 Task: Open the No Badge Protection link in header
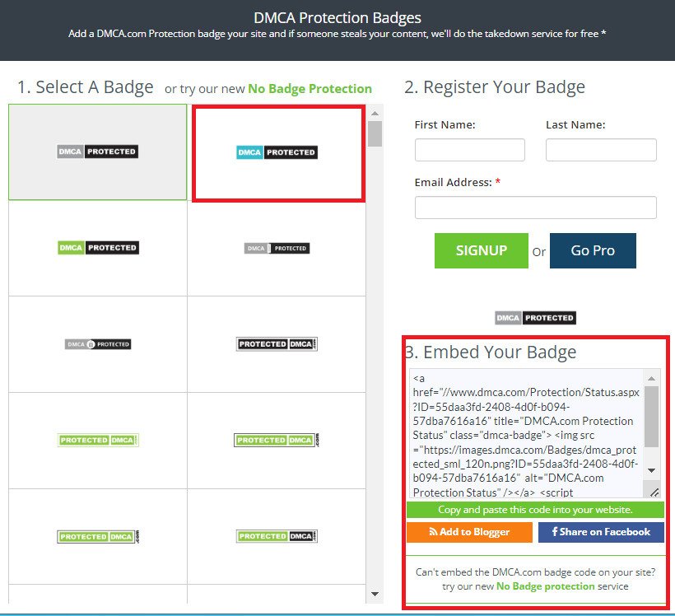click(310, 89)
